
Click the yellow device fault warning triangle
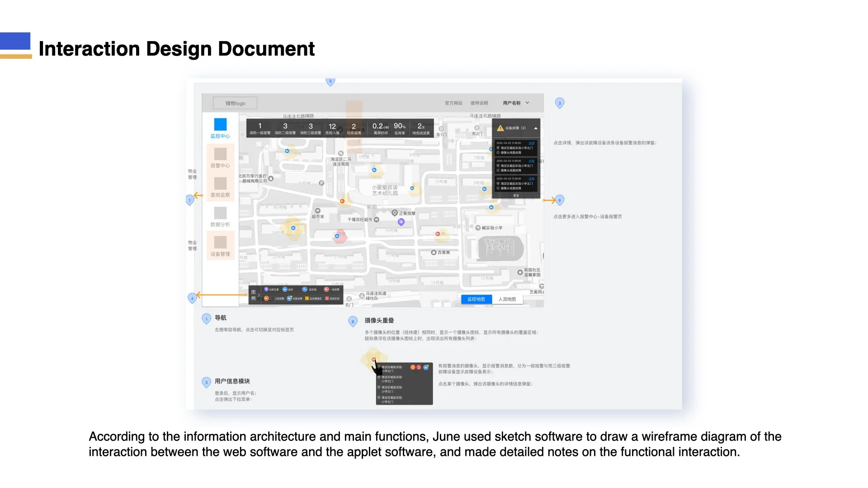pos(500,128)
